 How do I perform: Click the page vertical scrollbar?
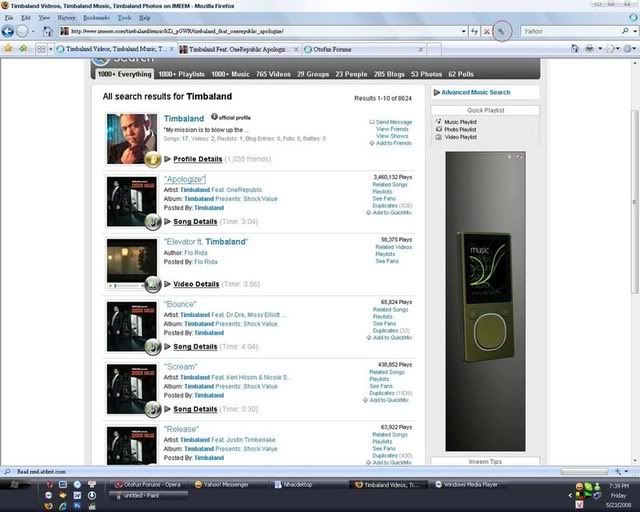click(x=635, y=202)
